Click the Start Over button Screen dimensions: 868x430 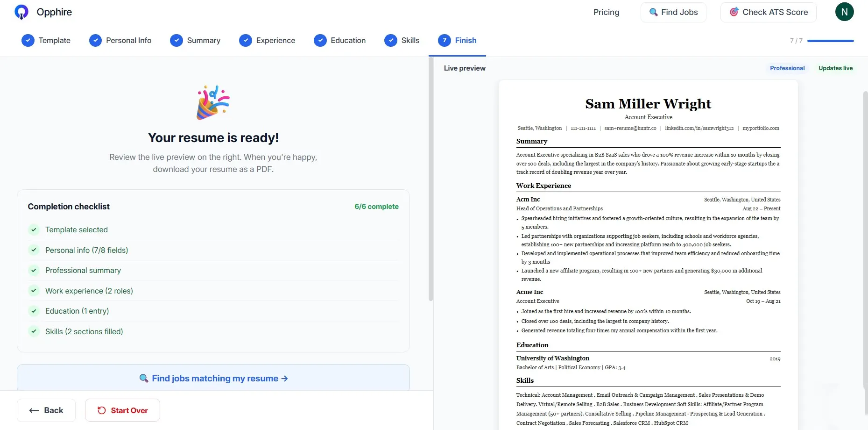point(122,410)
